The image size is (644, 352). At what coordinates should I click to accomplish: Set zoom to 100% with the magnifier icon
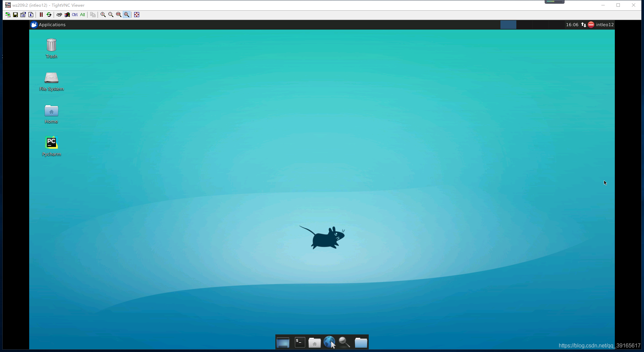119,15
